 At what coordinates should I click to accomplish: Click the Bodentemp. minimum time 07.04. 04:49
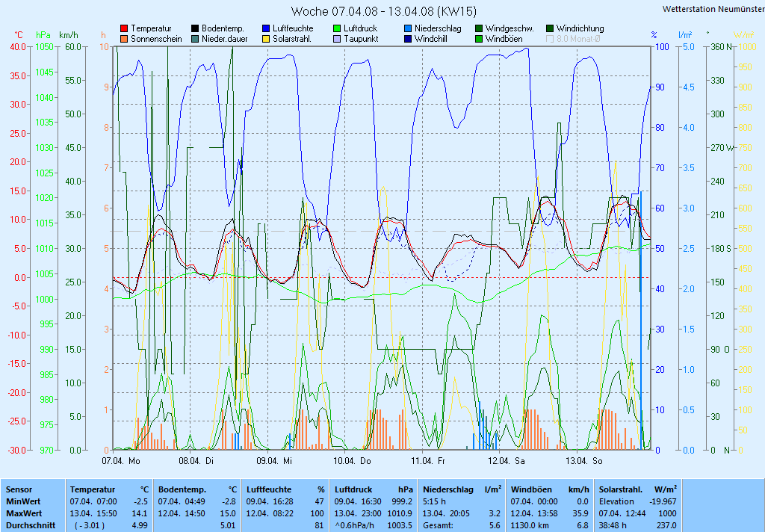[x=182, y=501]
